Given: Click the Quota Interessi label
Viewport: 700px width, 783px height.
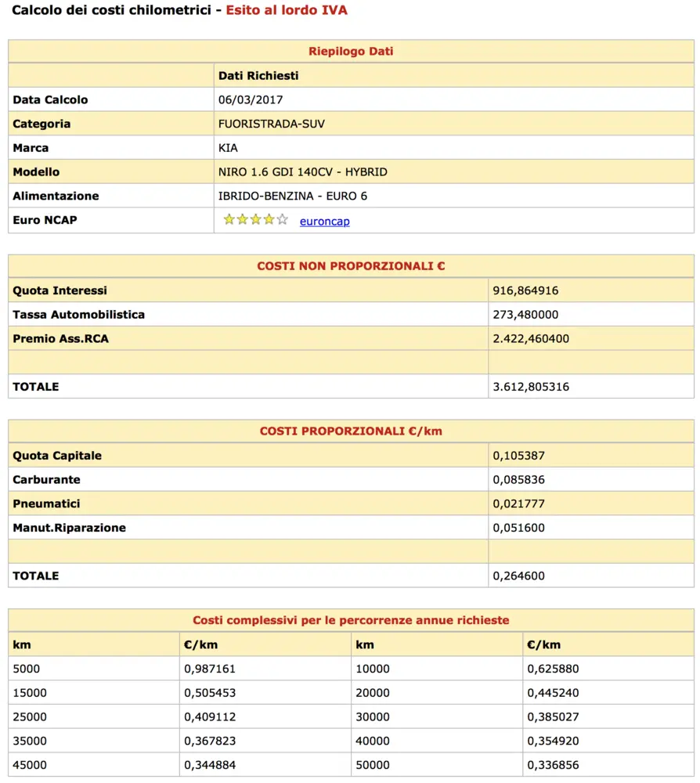Looking at the screenshot, I should coord(60,290).
